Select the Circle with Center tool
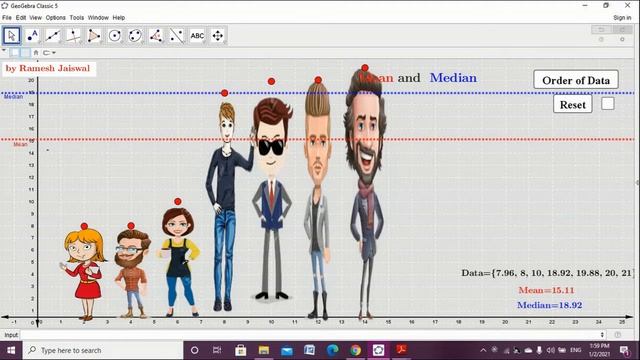Viewport: 640px width, 360px height. point(115,36)
